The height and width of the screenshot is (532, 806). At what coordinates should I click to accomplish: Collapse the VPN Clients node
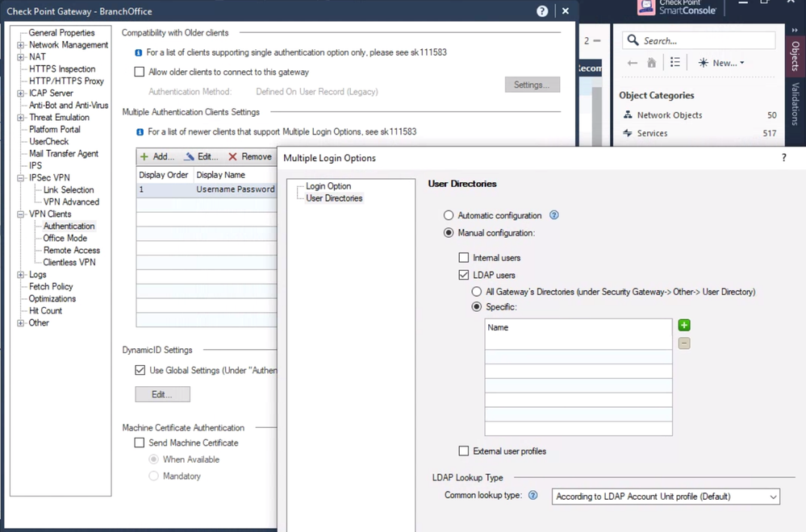click(x=20, y=214)
